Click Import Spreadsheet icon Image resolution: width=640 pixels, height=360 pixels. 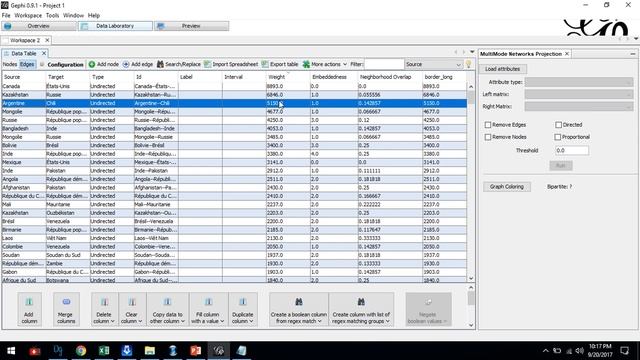tap(207, 64)
